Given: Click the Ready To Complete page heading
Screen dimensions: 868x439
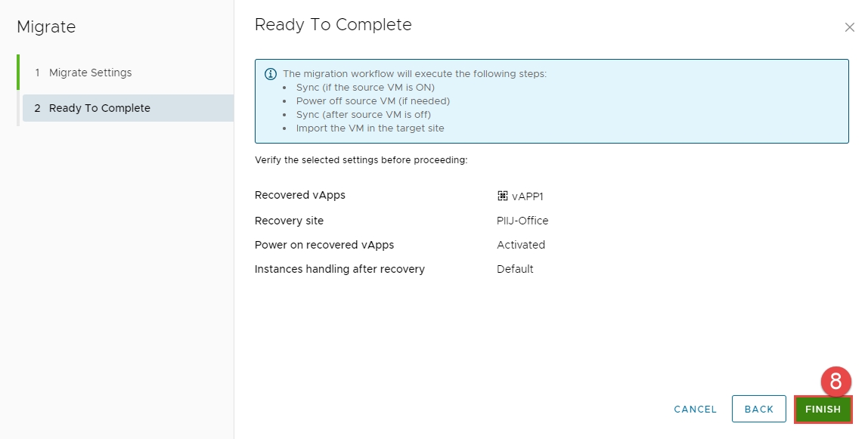Looking at the screenshot, I should pyautogui.click(x=333, y=24).
